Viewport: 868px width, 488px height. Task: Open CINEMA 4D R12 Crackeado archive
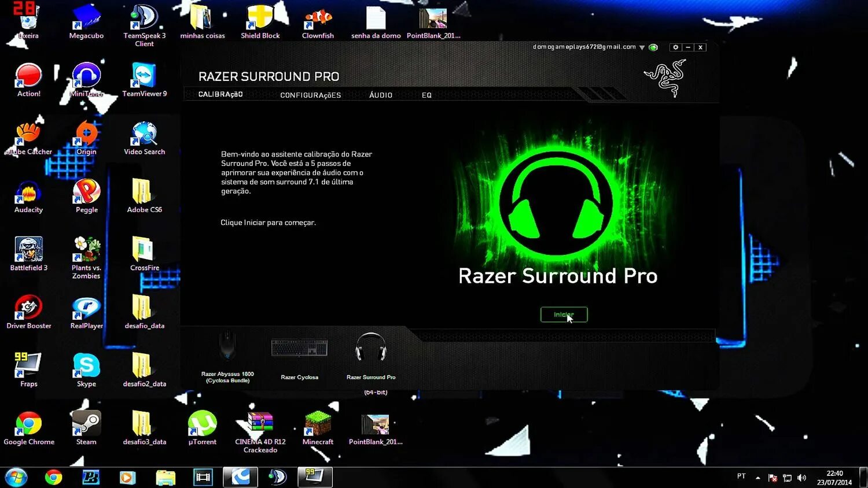click(260, 432)
